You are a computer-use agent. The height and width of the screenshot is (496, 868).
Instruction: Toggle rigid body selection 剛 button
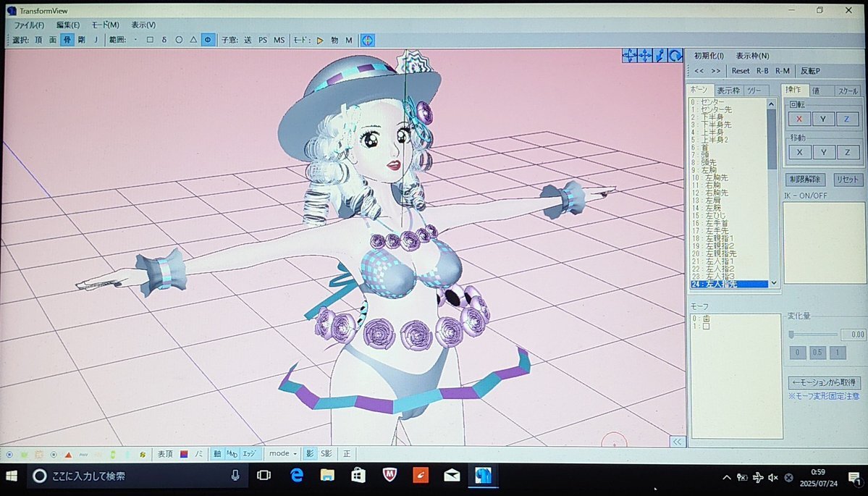tap(81, 40)
